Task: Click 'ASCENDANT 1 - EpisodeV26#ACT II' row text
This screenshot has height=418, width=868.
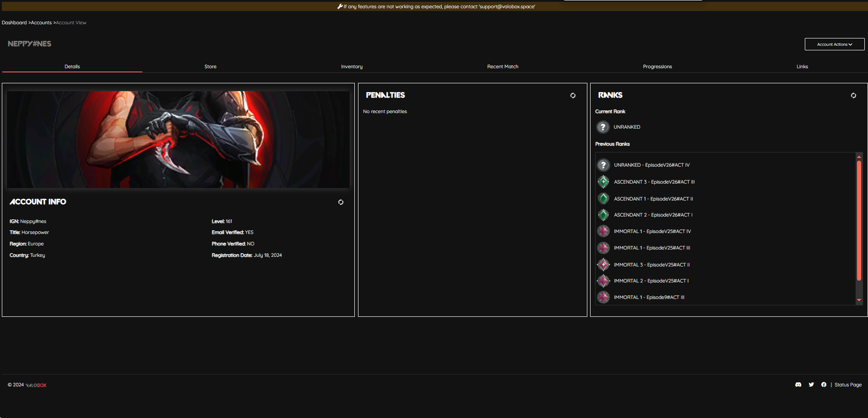Action: 653,199
